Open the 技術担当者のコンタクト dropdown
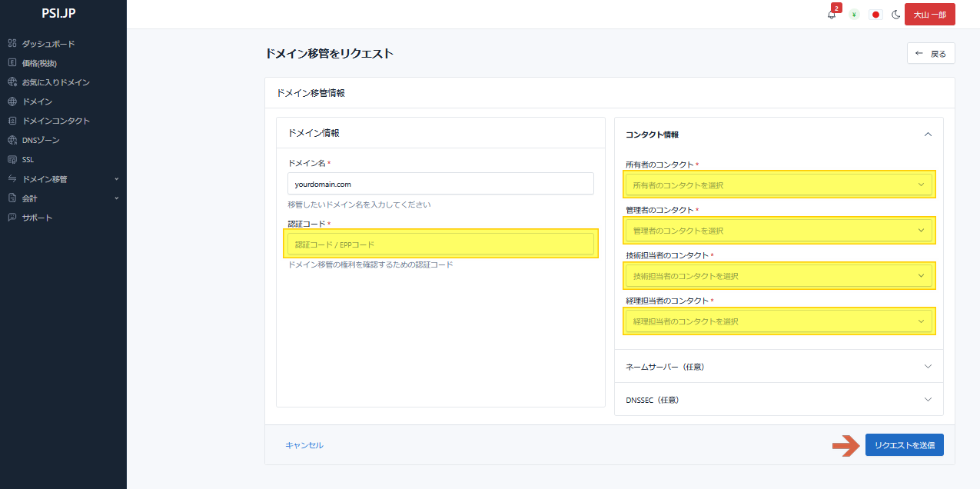980x489 pixels. point(779,276)
